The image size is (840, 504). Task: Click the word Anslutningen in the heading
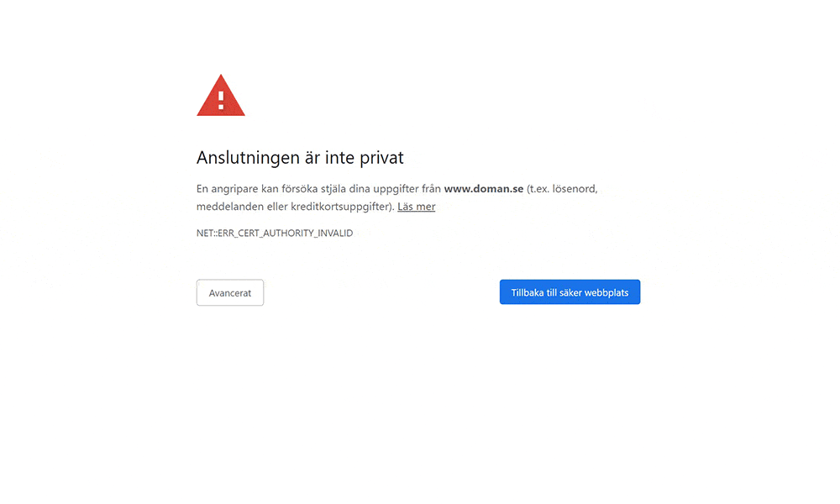[248, 157]
